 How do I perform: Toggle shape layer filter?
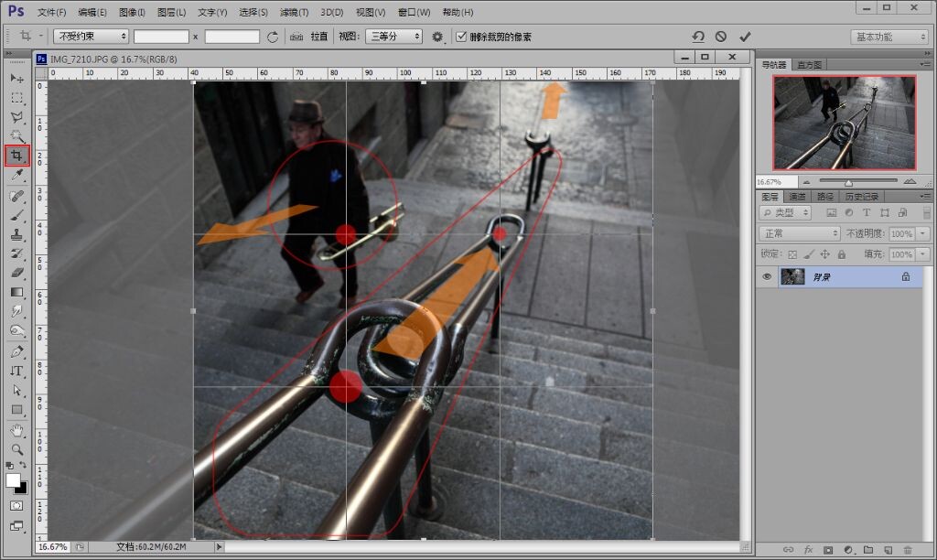click(x=885, y=212)
